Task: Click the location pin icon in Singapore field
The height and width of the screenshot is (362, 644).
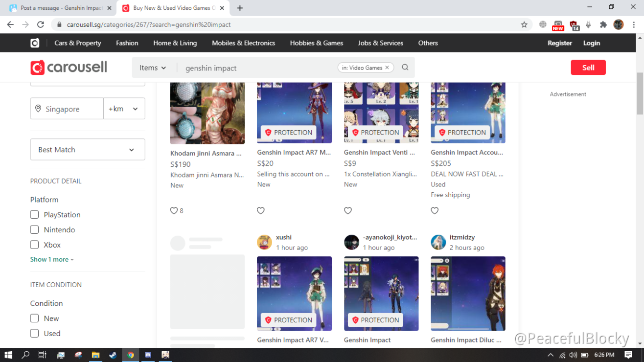Action: [38, 109]
